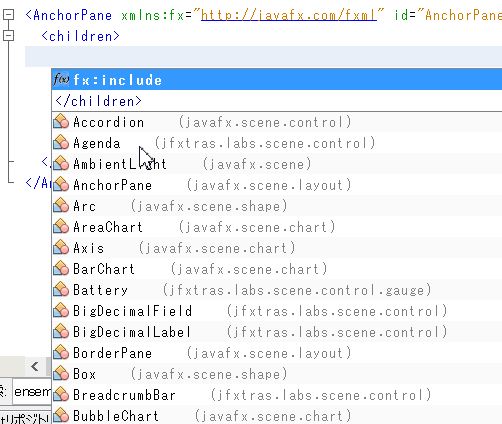Click the class icon beside Accordion
502x424 pixels.
tap(61, 122)
